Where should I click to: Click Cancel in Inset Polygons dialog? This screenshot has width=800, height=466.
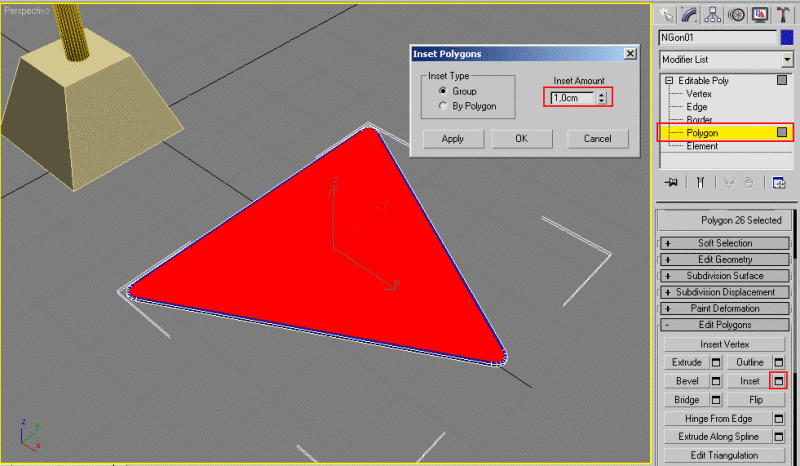tap(597, 139)
